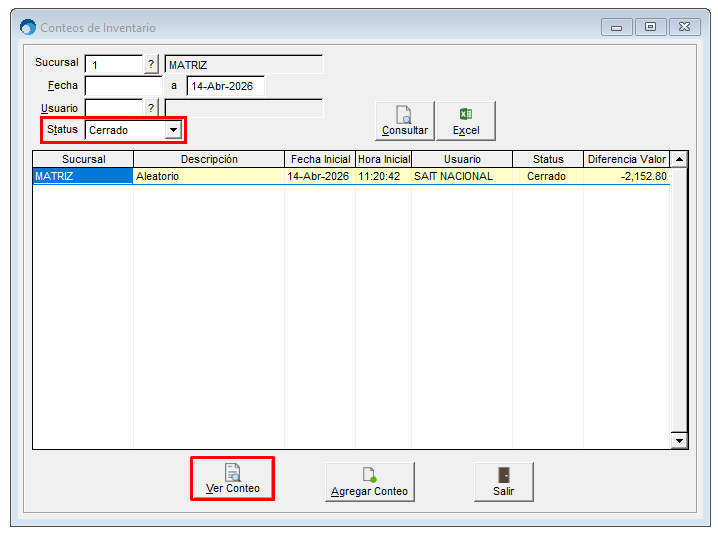Click the Usuario code input field

[114, 107]
